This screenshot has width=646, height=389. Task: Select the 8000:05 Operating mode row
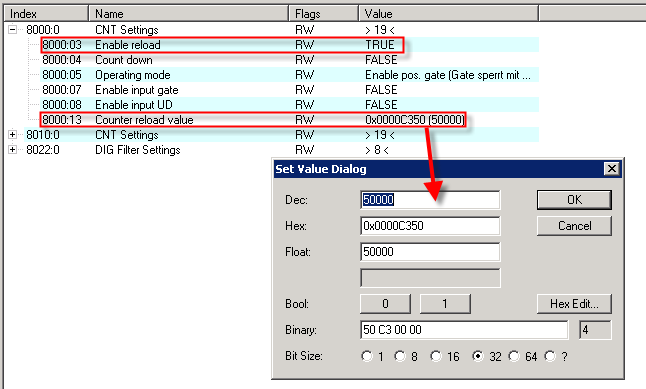290,75
